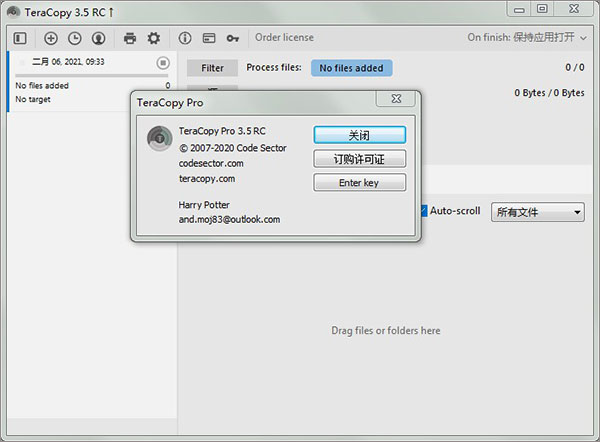Click the No target text in sidebar
Viewport: 600px width, 442px height.
33,99
